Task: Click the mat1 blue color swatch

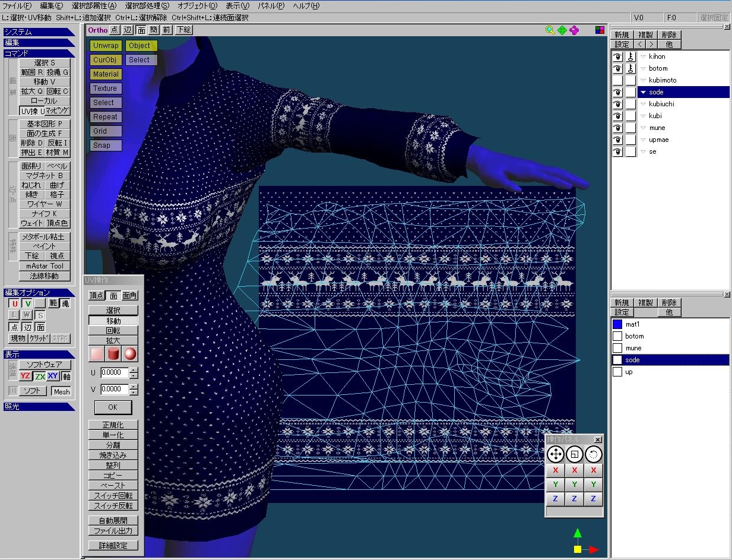Action: click(617, 324)
